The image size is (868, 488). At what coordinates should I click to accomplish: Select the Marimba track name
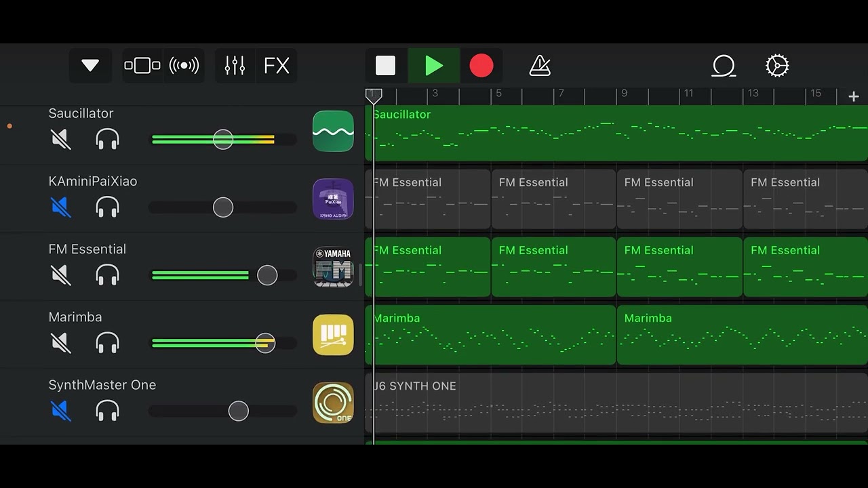click(x=75, y=317)
